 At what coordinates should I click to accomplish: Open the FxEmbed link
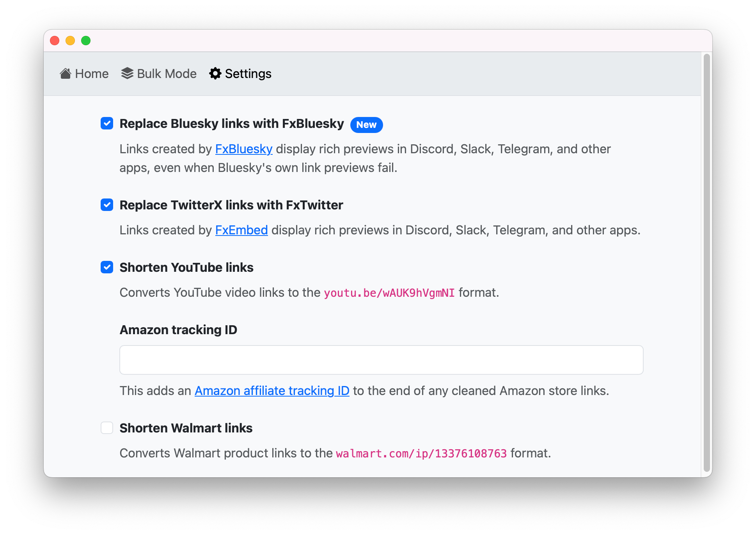[241, 230]
